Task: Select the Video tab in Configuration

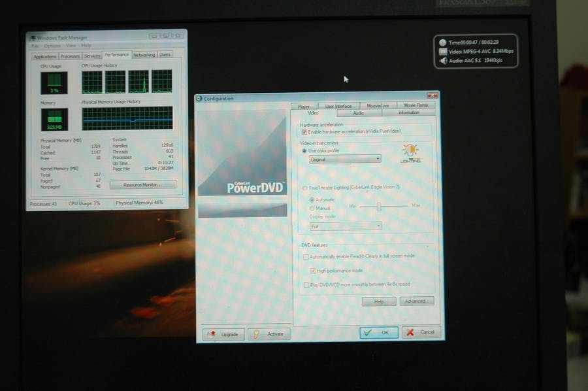Action: [x=313, y=113]
